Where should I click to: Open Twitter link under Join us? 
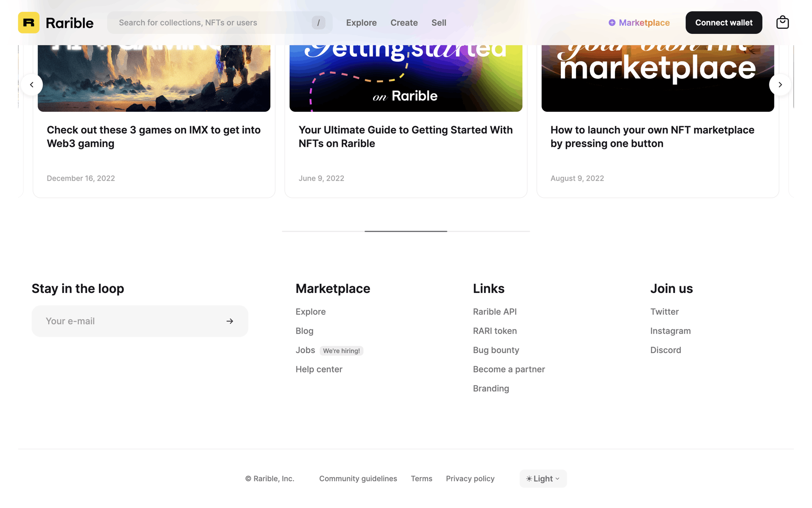click(x=664, y=312)
